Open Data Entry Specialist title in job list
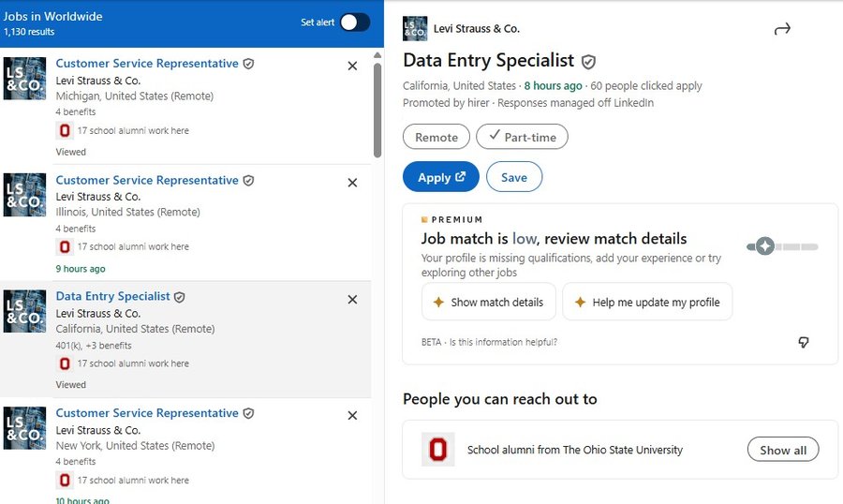The width and height of the screenshot is (843, 504). point(113,296)
